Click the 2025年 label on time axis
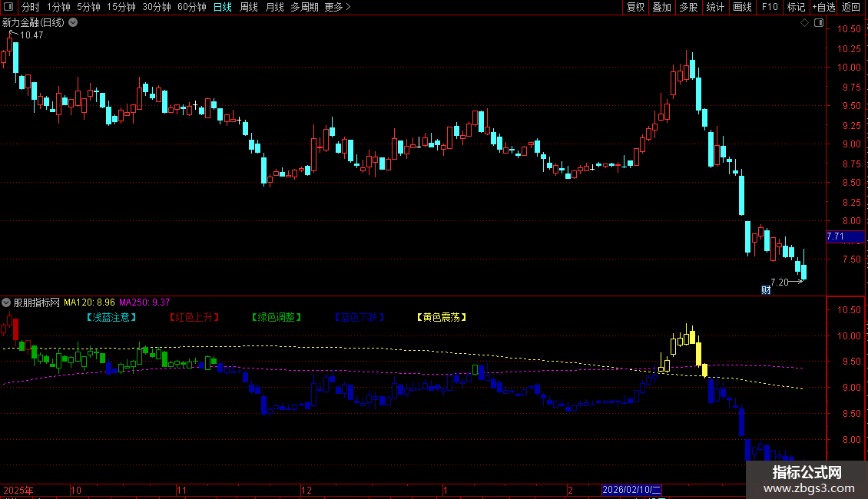Viewport: 868px width, 499px height. pyautogui.click(x=18, y=490)
